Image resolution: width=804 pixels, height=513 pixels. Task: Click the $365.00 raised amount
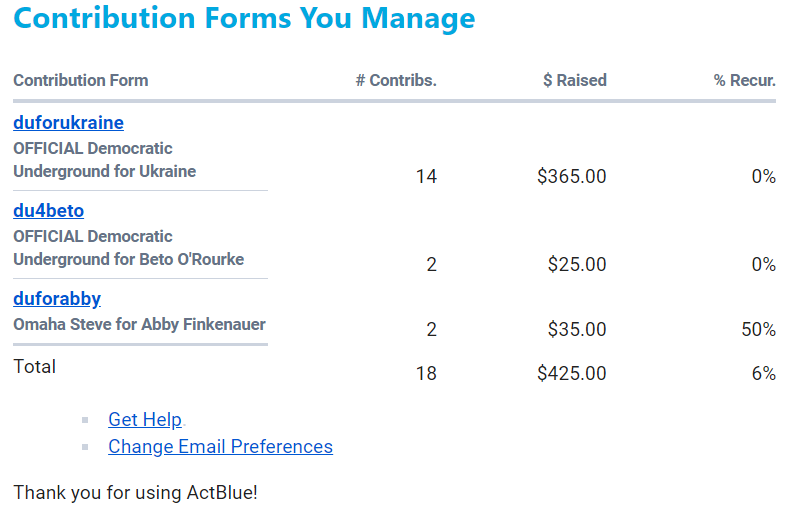click(x=571, y=177)
